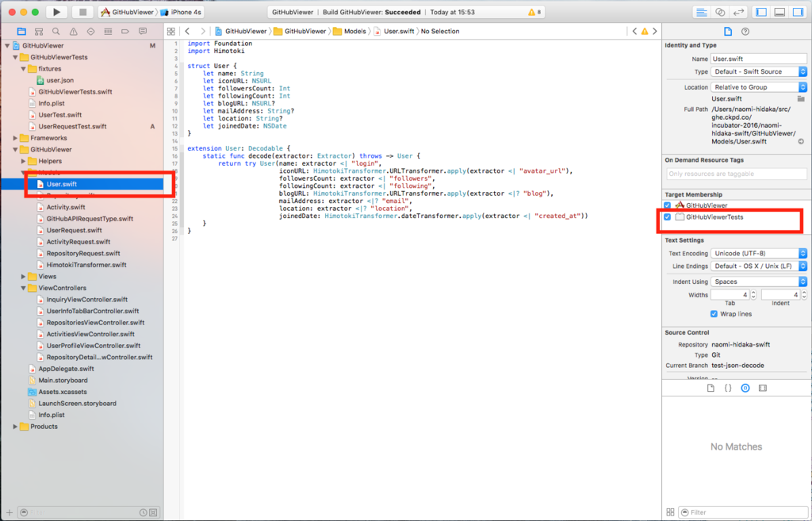Switch to Assistant editor
Image resolution: width=812 pixels, height=521 pixels.
click(x=720, y=12)
